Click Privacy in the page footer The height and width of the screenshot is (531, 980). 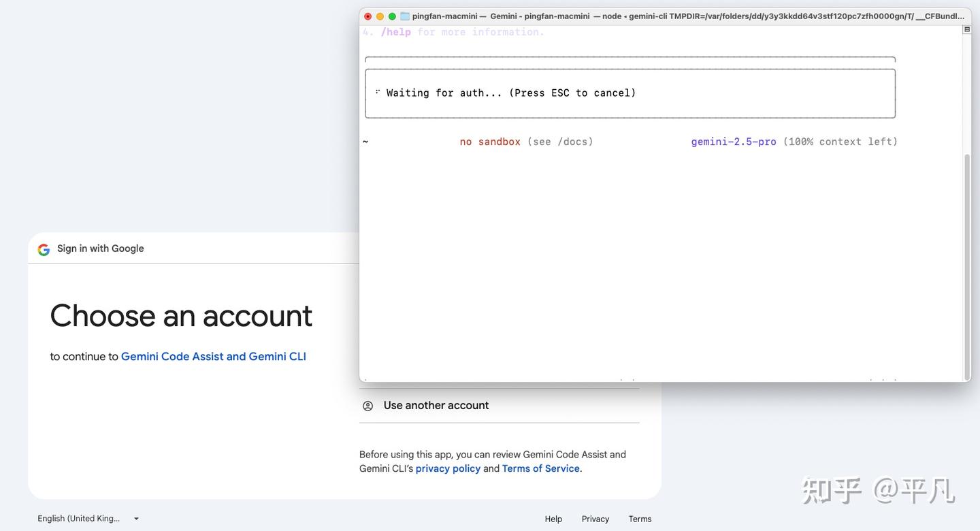595,519
